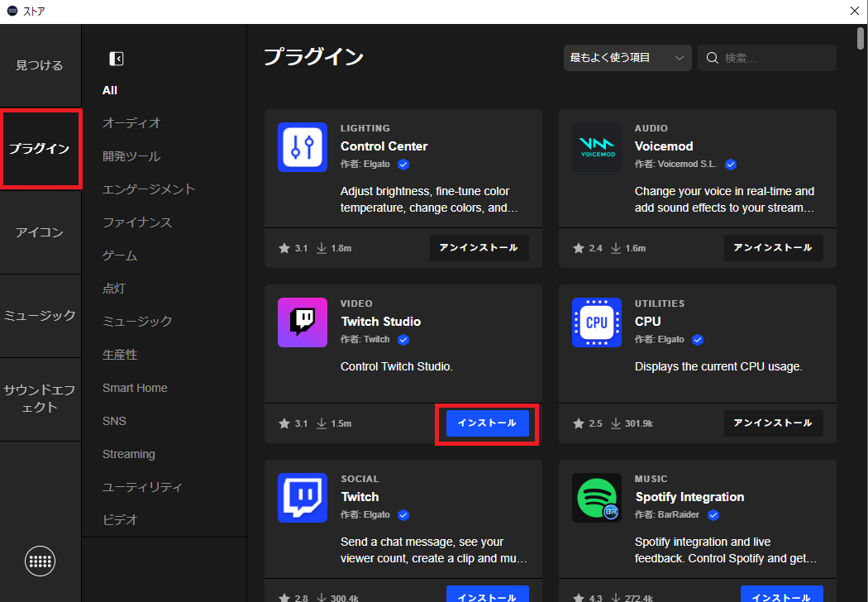
Task: Open the 最もよく使う項目 sort dropdown
Action: tap(627, 57)
